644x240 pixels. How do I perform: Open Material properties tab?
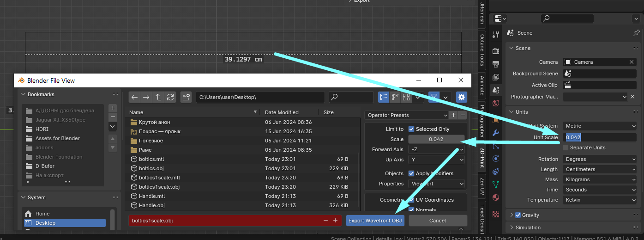click(496, 197)
